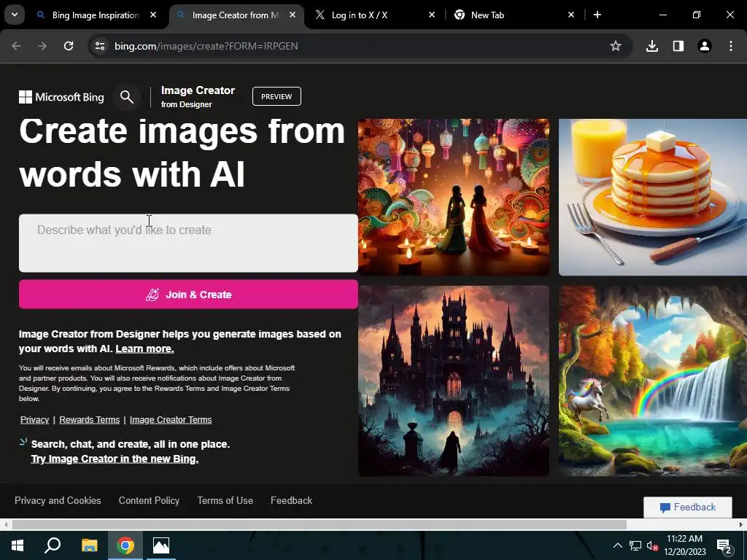The height and width of the screenshot is (560, 747).
Task: Click the Bing search magnifier icon
Action: point(127,97)
